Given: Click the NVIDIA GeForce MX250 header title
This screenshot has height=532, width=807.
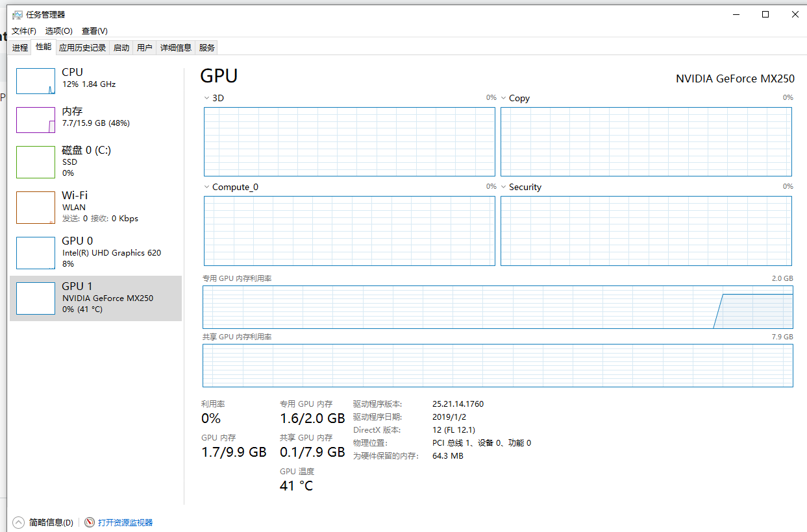Looking at the screenshot, I should tap(735, 79).
